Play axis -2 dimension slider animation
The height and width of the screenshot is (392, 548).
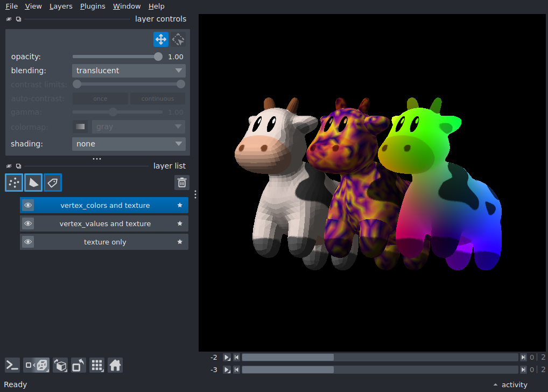click(x=227, y=358)
